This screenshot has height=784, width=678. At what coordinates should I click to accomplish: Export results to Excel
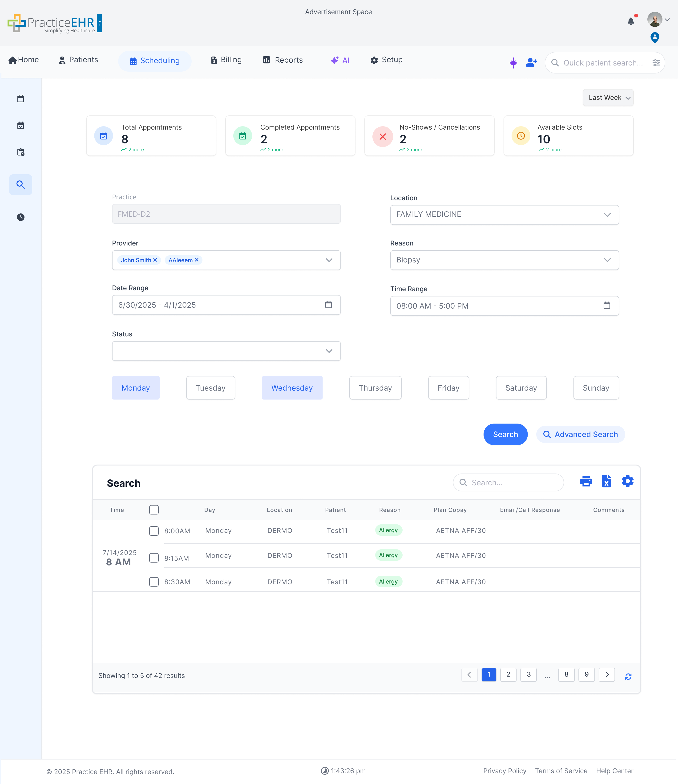tap(606, 481)
